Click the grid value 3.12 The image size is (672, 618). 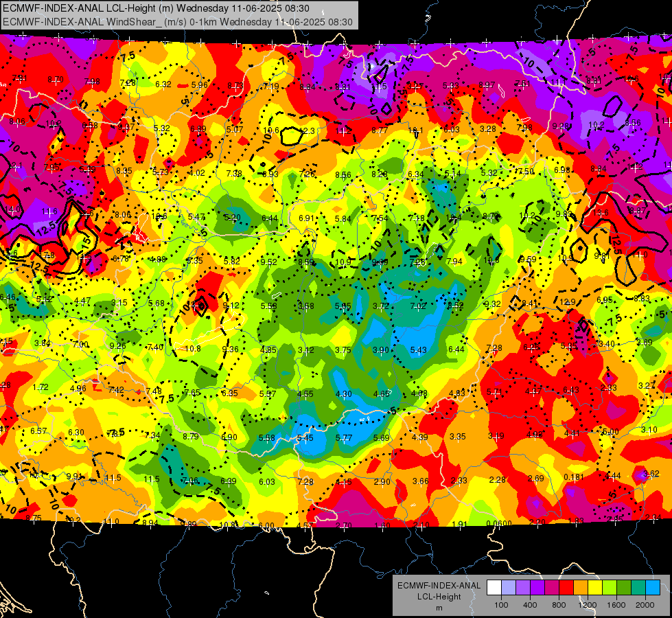[x=305, y=350]
